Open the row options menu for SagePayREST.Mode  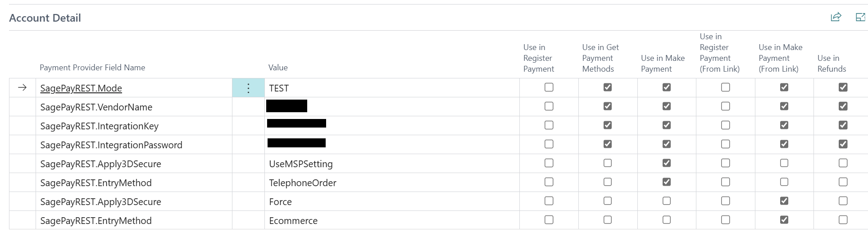coord(248,88)
